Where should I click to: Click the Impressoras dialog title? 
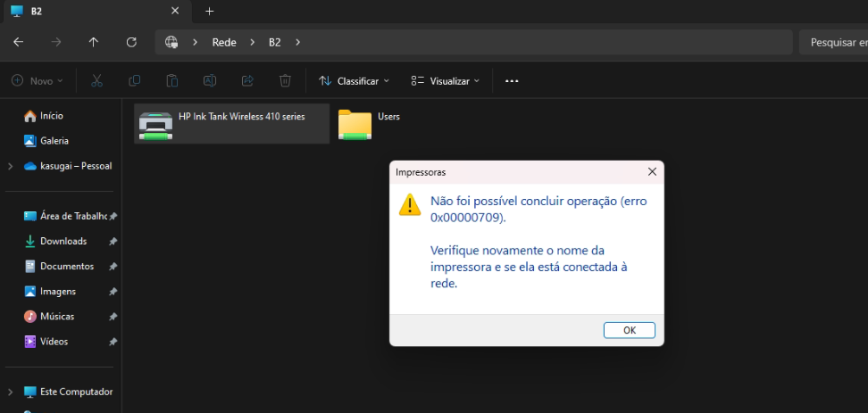[421, 172]
